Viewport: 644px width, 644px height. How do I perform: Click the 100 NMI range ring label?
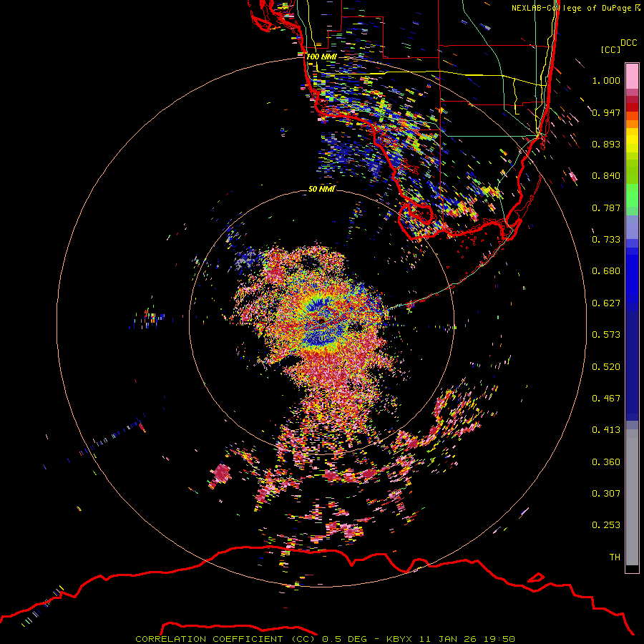(321, 57)
